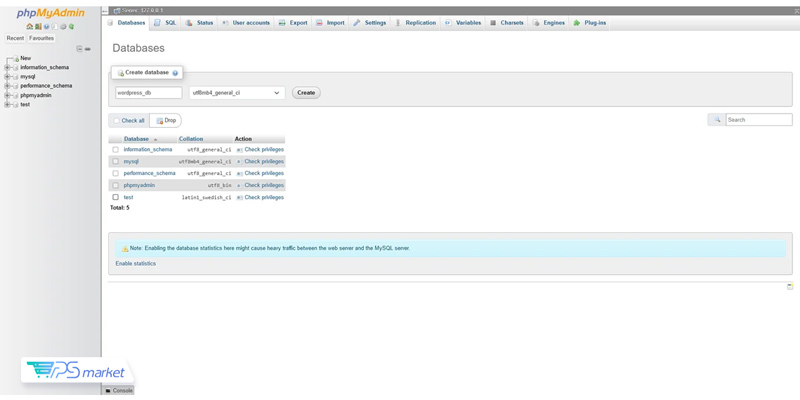The height and width of the screenshot is (400, 800).
Task: Click the log out icon beside Home
Action: (x=38, y=27)
